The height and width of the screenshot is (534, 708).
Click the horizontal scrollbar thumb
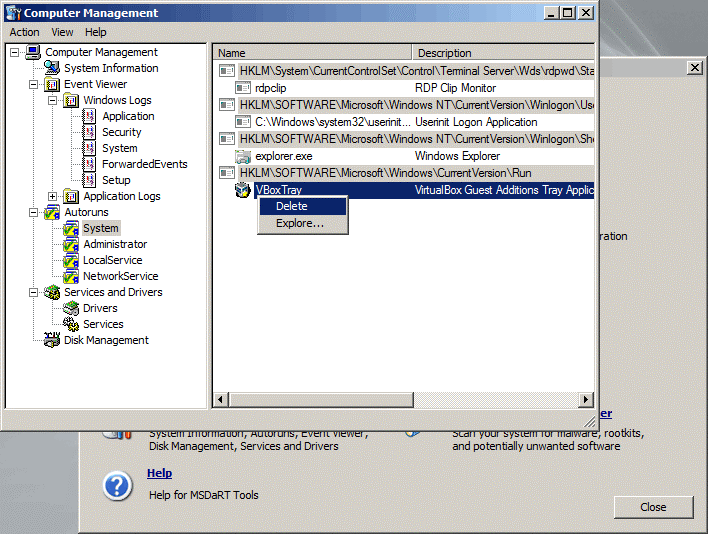click(x=321, y=399)
